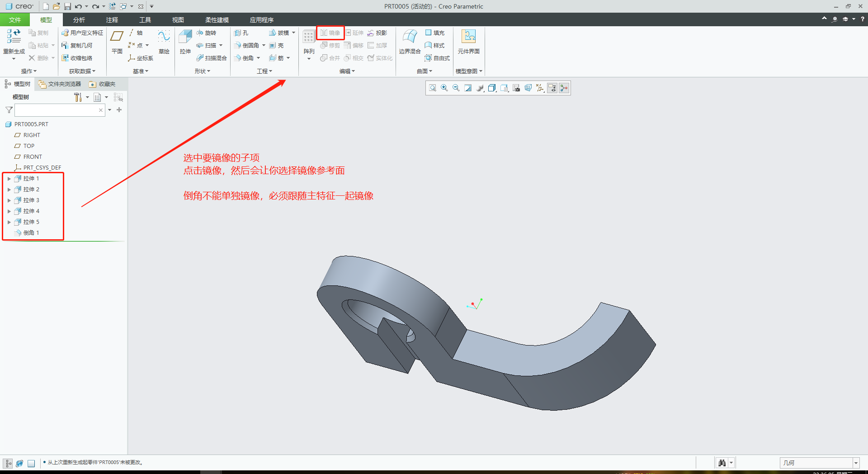Open the 基准 group dropdown
This screenshot has width=868, height=474.
click(x=141, y=71)
